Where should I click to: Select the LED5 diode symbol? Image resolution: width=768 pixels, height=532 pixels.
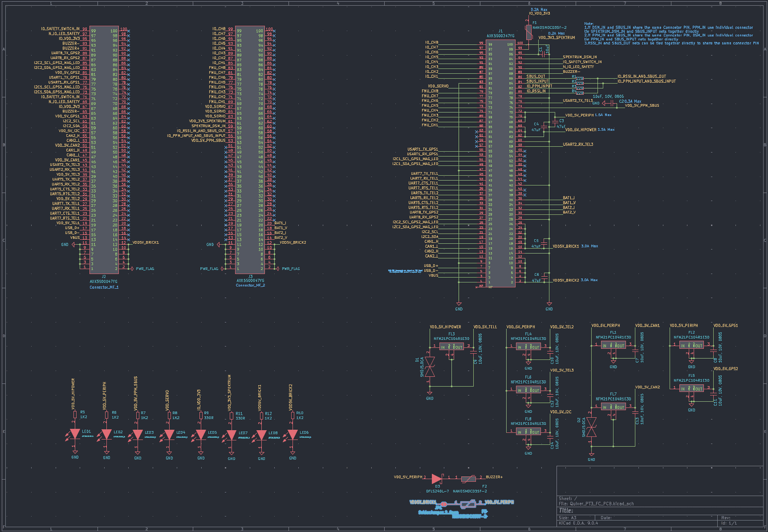pos(201,435)
